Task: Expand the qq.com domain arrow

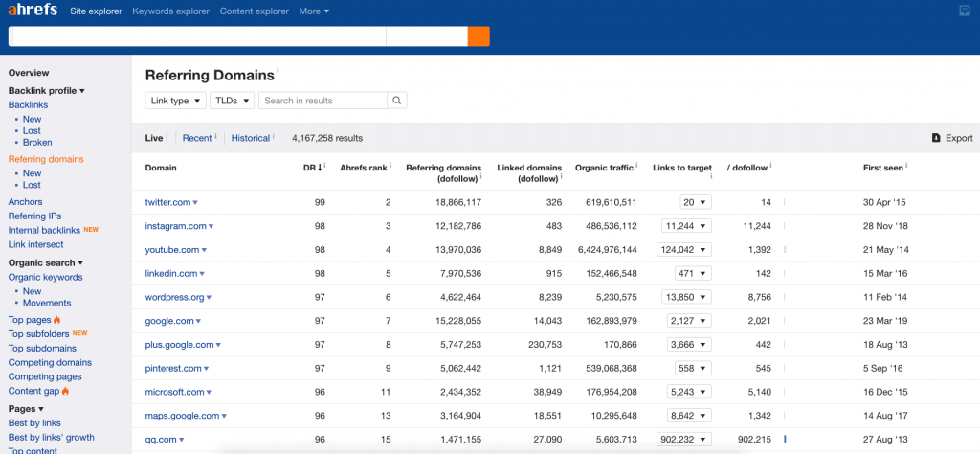Action: coord(182,441)
